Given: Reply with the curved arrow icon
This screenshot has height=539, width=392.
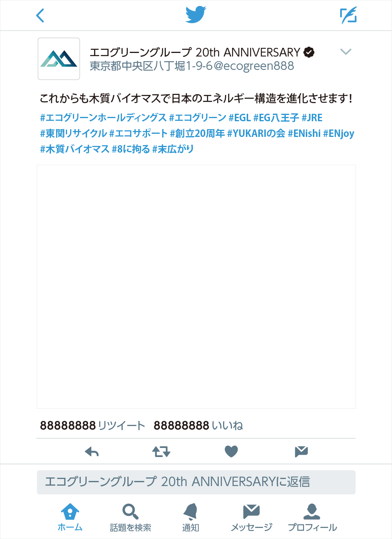Looking at the screenshot, I should (92, 452).
